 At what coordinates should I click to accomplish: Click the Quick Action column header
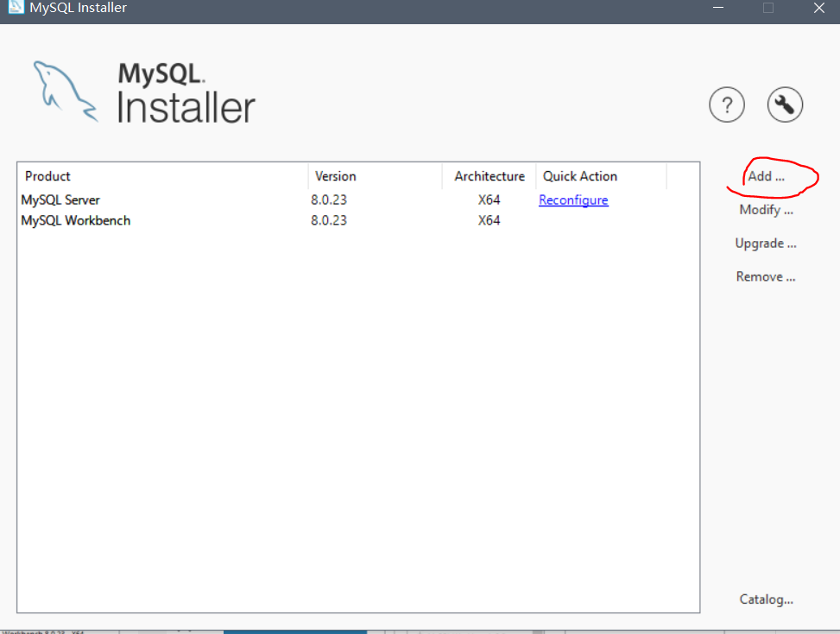(x=601, y=176)
